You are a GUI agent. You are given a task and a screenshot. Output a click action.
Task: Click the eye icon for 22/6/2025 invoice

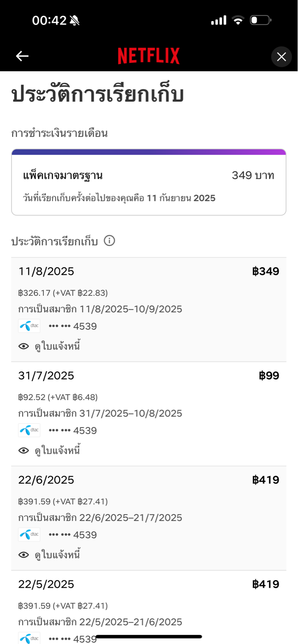pyautogui.click(x=24, y=555)
